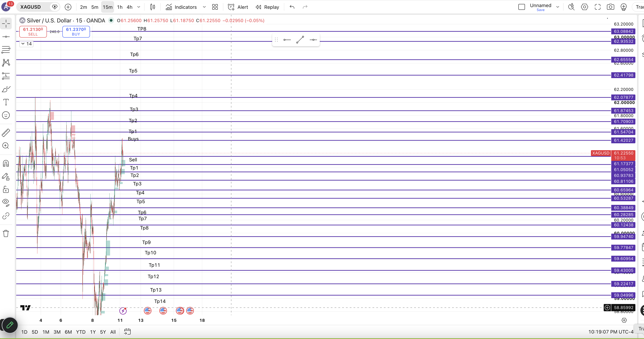Click the 61.21300 SELL button
The image size is (644, 339).
click(33, 32)
